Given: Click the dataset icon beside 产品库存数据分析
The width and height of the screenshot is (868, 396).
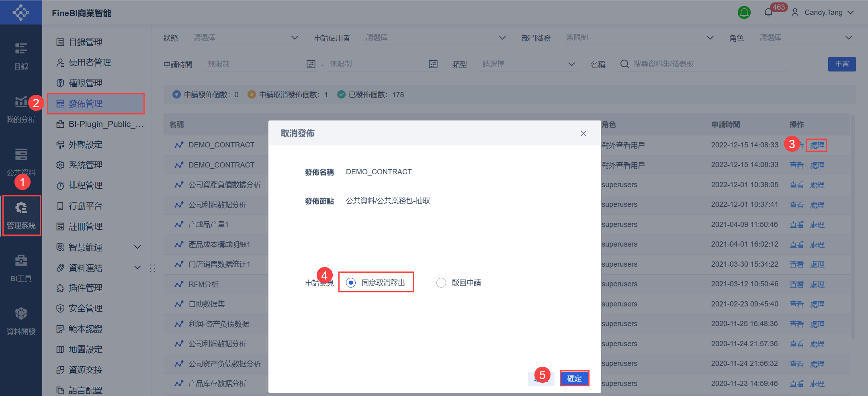Looking at the screenshot, I should [x=179, y=384].
